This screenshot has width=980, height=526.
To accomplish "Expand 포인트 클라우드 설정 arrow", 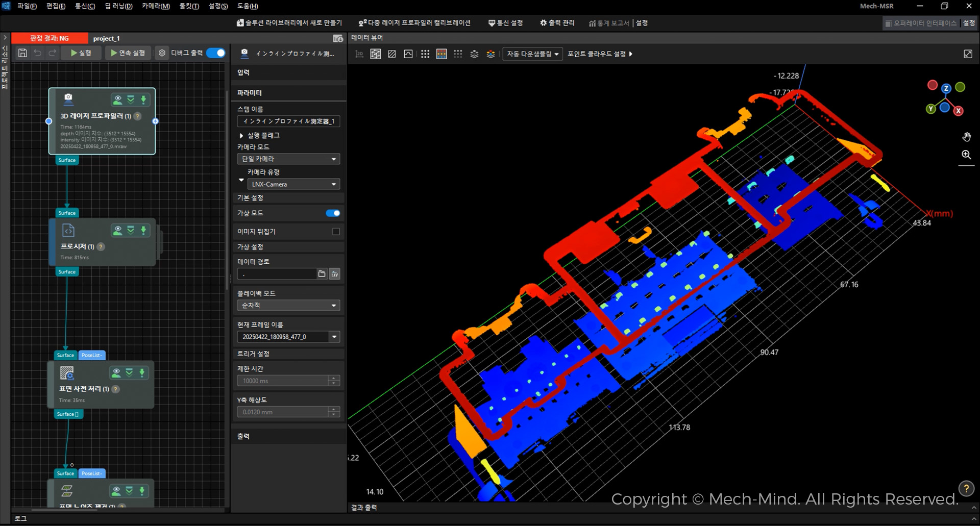I will pos(631,54).
